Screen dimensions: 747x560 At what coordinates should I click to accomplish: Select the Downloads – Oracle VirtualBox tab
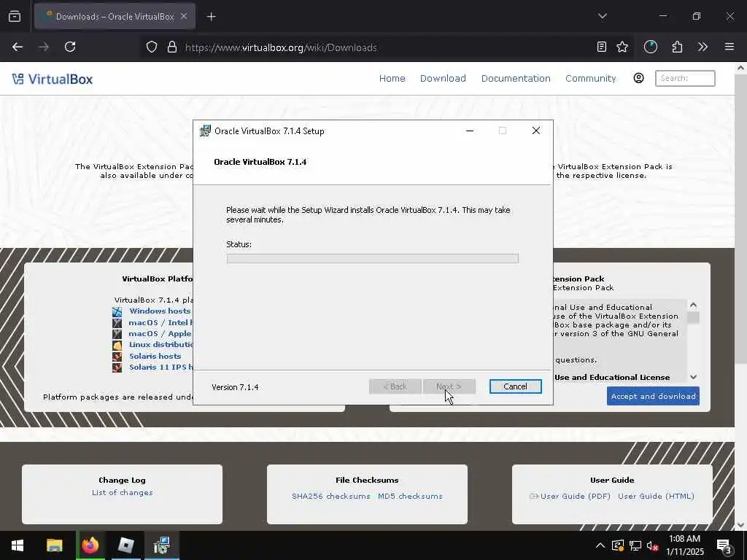pyautogui.click(x=115, y=16)
